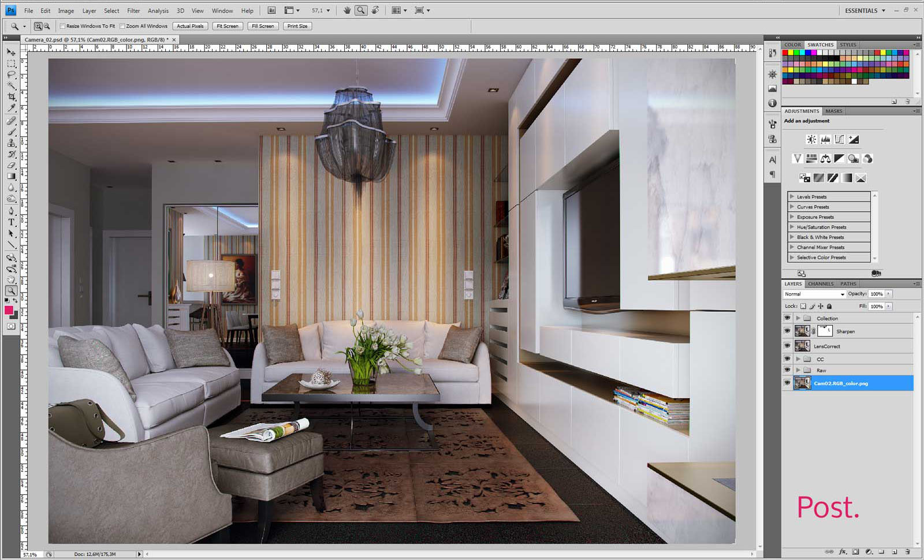Expand Curves Presets list
Screen dimensions: 924x560
(x=792, y=207)
